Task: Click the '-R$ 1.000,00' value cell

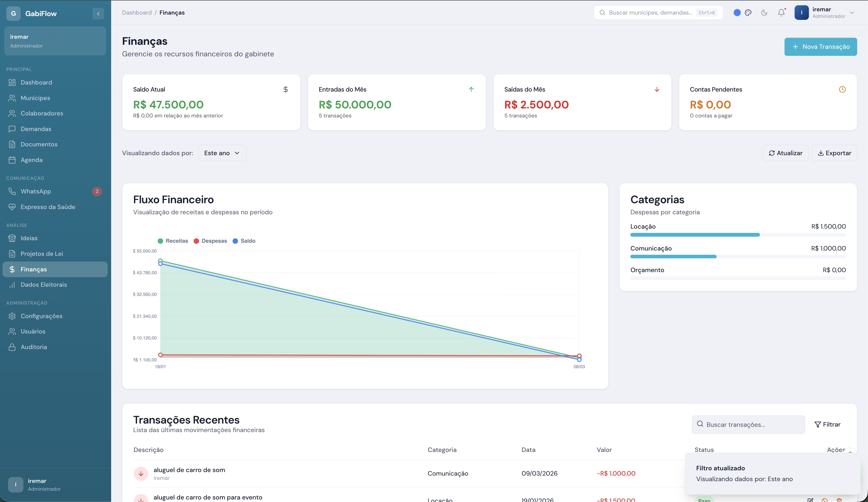Action: 616,473
